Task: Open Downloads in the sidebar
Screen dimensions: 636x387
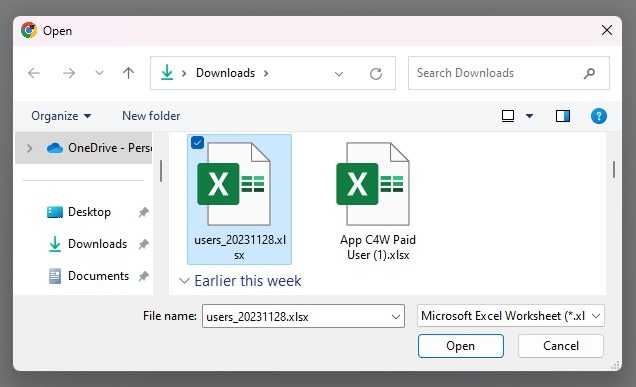Action: pos(97,244)
